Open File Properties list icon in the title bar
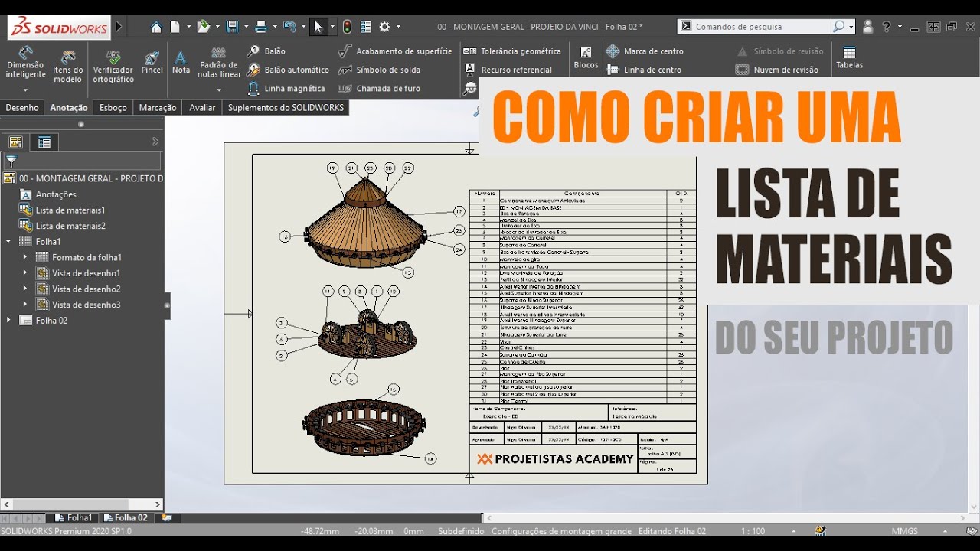This screenshot has height=551, width=980. pyautogui.click(x=365, y=27)
